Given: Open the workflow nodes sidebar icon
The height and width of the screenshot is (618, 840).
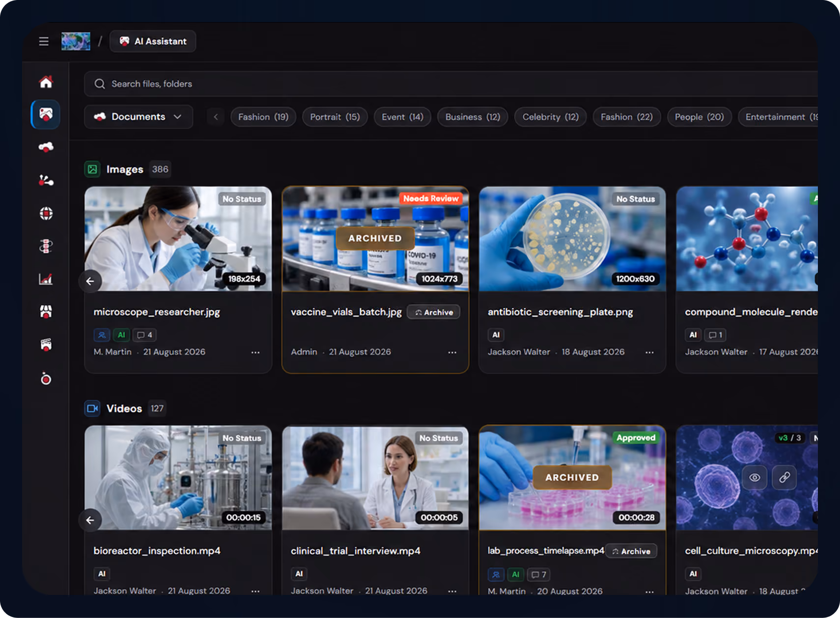Looking at the screenshot, I should (46, 180).
